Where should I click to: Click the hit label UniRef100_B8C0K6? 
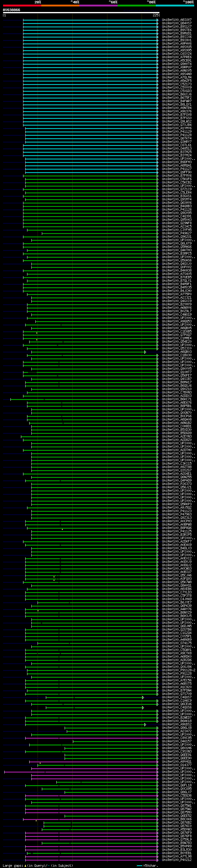point(176,819)
